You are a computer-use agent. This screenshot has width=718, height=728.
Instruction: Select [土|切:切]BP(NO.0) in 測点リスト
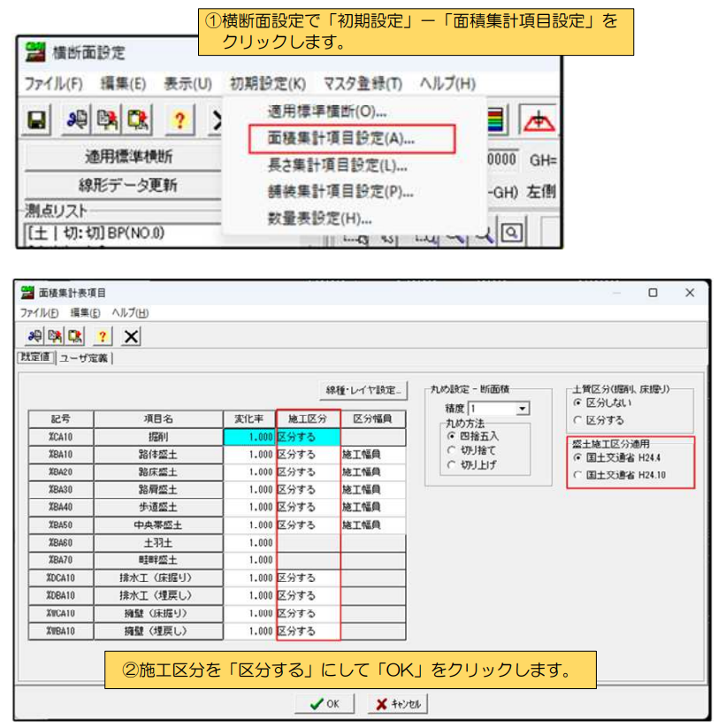96,233
